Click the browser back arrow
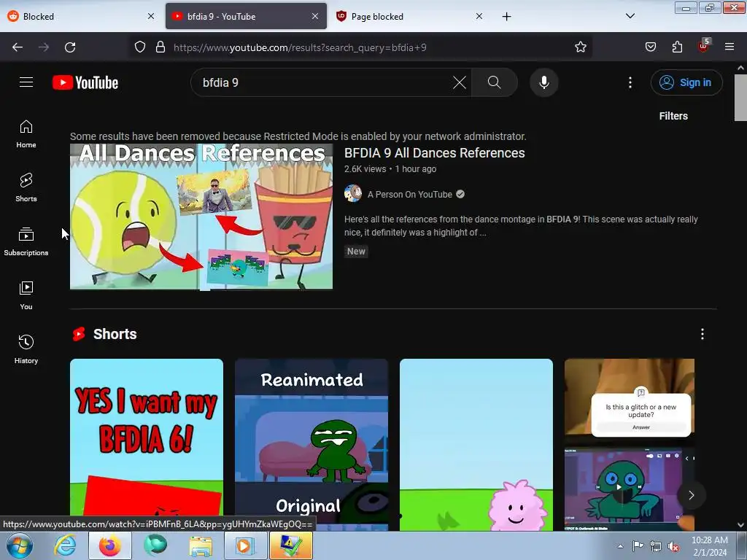The image size is (747, 560). (18, 47)
